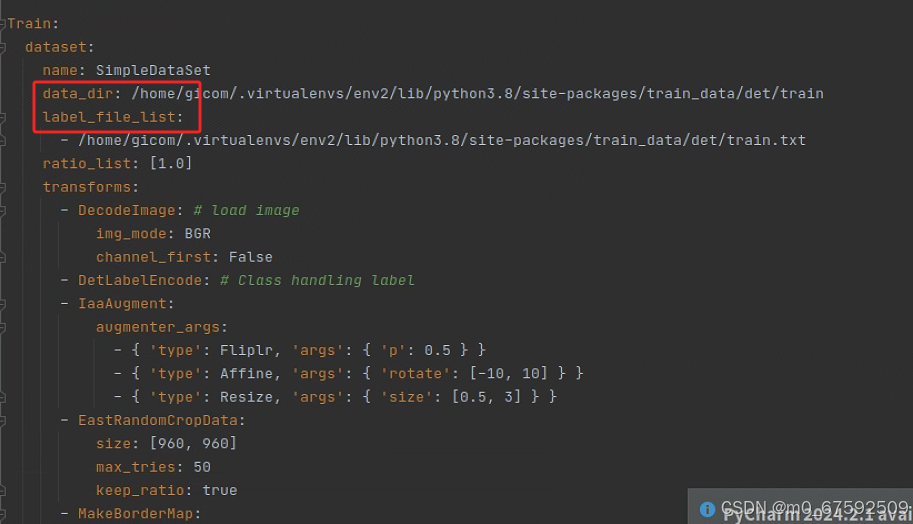The image size is (913, 524).
Task: Click the '50' max_tries value
Action: click(202, 467)
